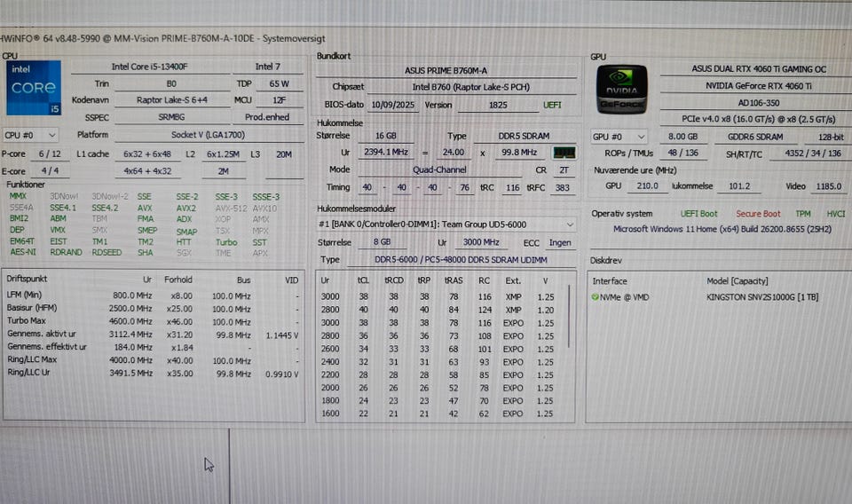Screen dimensions: 852x504
Task: Click the BIOS date 10/09/2025 field
Action: 393,105
